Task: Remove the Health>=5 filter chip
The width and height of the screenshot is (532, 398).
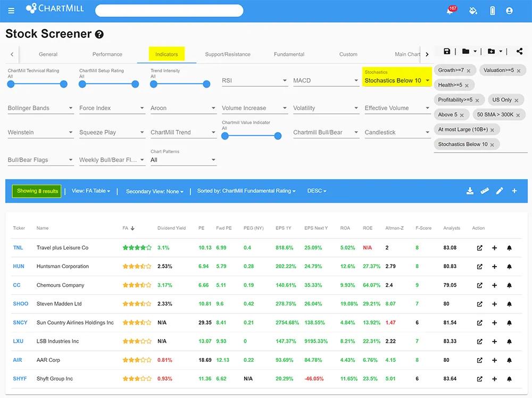Action: [467, 86]
